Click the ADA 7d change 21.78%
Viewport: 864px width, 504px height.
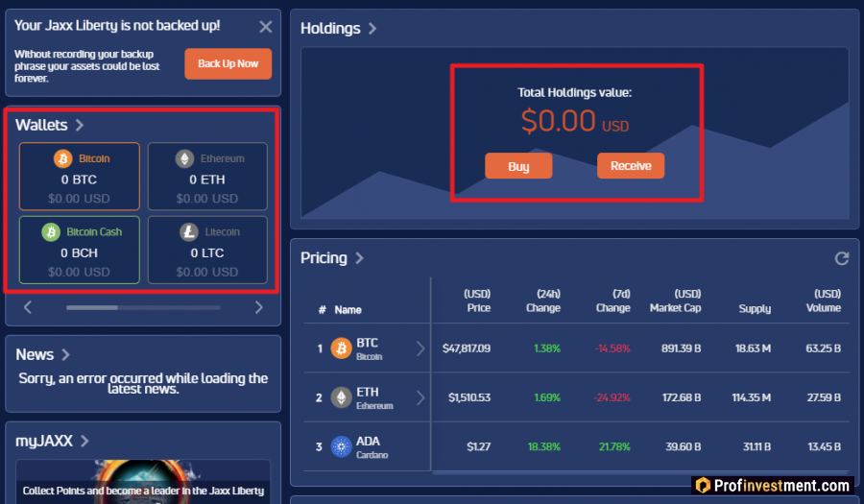[614, 446]
